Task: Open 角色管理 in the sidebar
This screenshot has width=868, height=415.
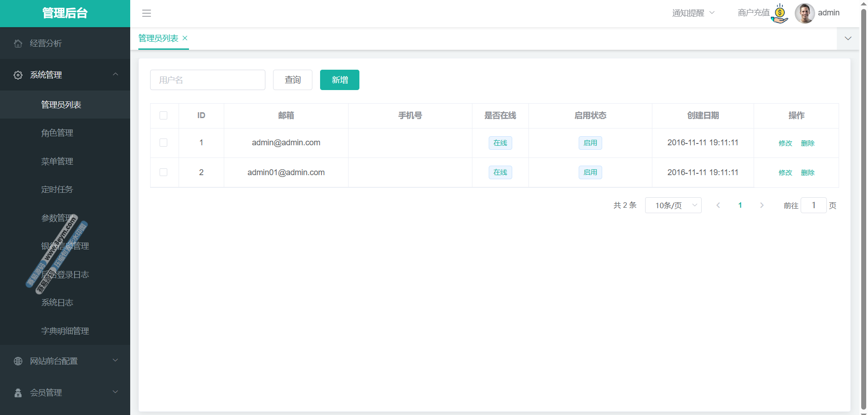Action: tap(57, 133)
